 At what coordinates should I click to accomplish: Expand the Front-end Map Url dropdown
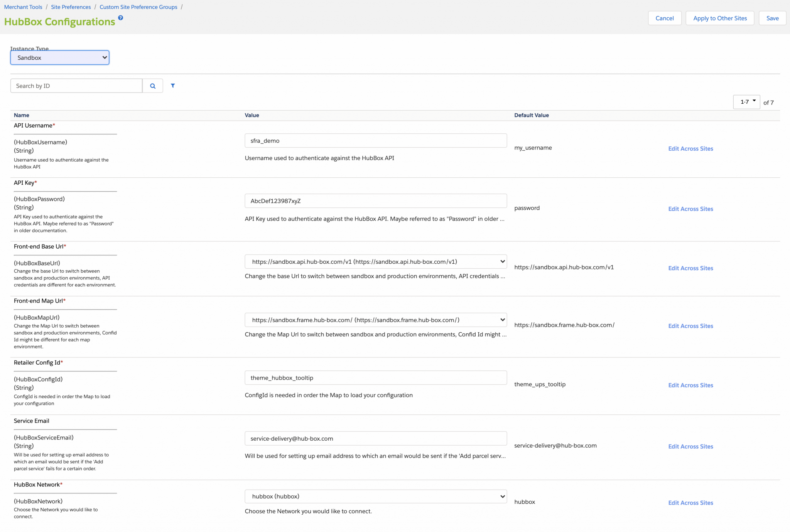[x=375, y=320]
